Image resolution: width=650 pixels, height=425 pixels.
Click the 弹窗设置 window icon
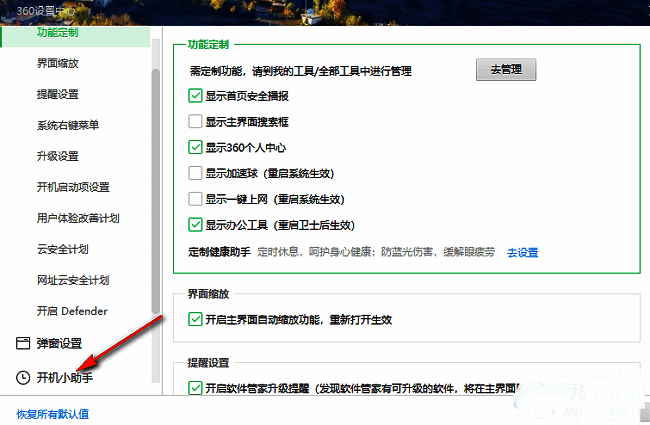[x=23, y=344]
